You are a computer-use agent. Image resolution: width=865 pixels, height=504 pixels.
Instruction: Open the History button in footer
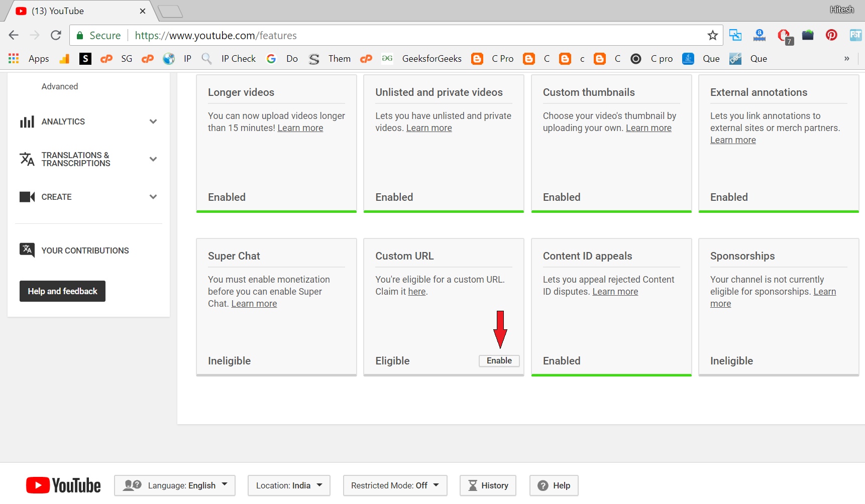point(488,485)
